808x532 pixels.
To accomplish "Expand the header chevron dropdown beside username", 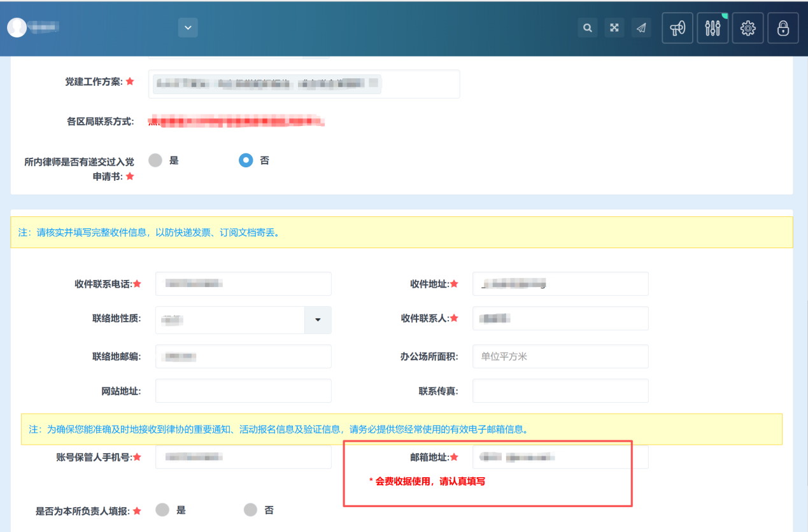I will [188, 28].
